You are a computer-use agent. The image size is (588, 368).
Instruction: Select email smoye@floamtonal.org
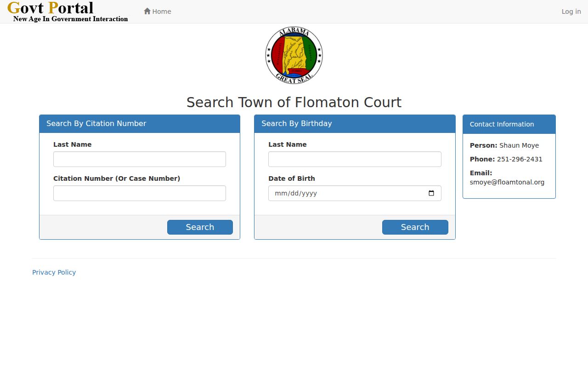507,182
